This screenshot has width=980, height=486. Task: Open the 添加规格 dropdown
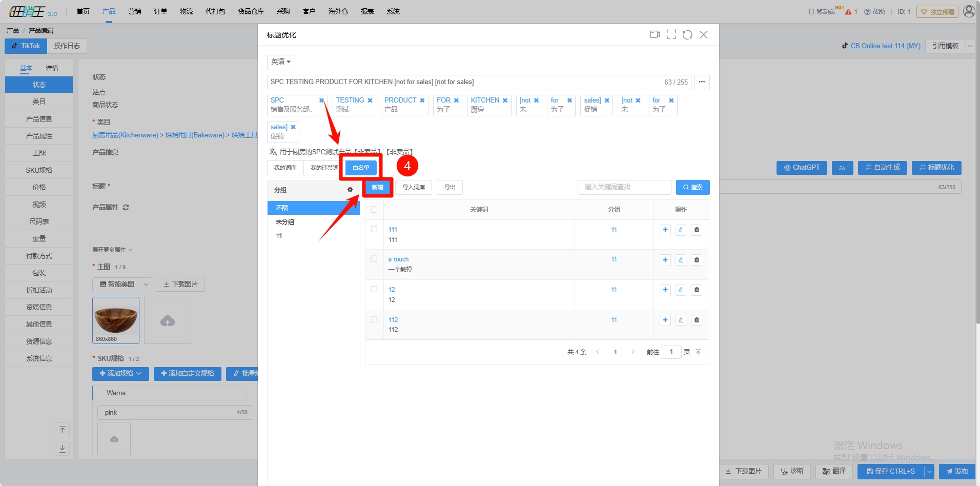pos(120,374)
